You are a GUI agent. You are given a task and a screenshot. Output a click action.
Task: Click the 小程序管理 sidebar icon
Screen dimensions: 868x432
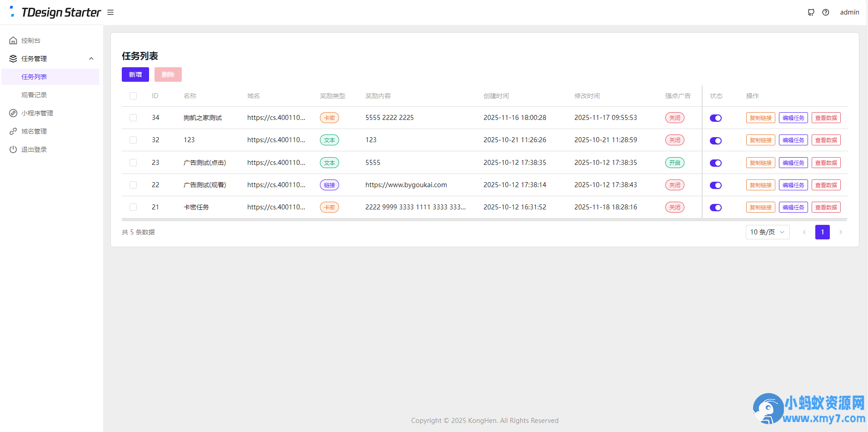point(13,113)
